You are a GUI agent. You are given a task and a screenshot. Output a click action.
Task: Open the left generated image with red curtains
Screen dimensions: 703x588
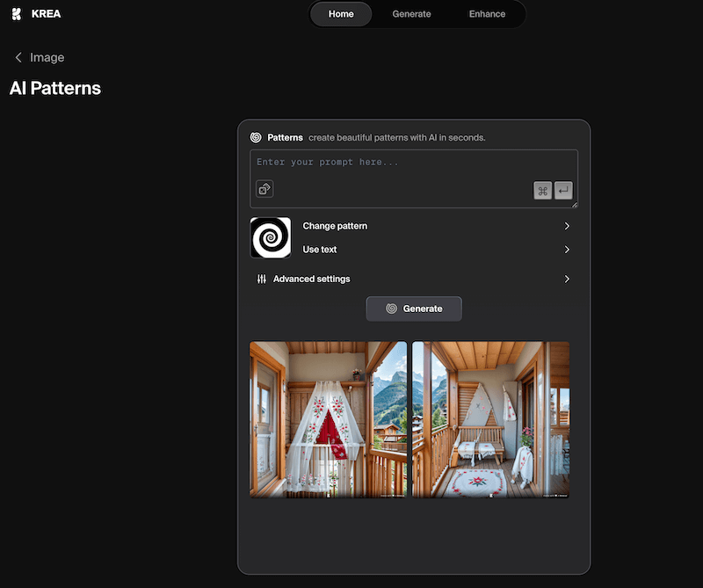(x=328, y=419)
